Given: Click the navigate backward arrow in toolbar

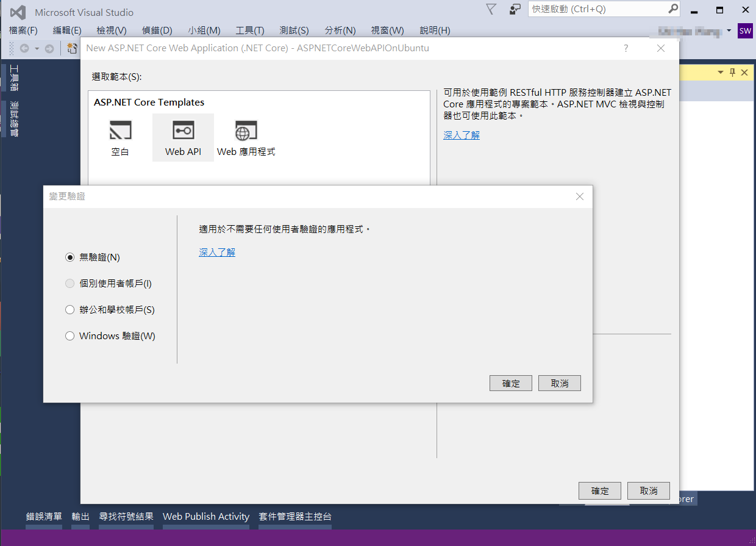Looking at the screenshot, I should coord(24,48).
